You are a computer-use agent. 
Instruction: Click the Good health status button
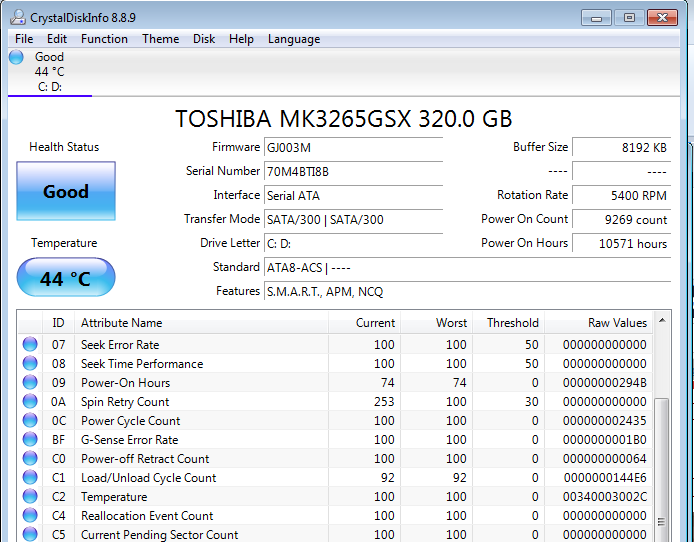tap(66, 192)
